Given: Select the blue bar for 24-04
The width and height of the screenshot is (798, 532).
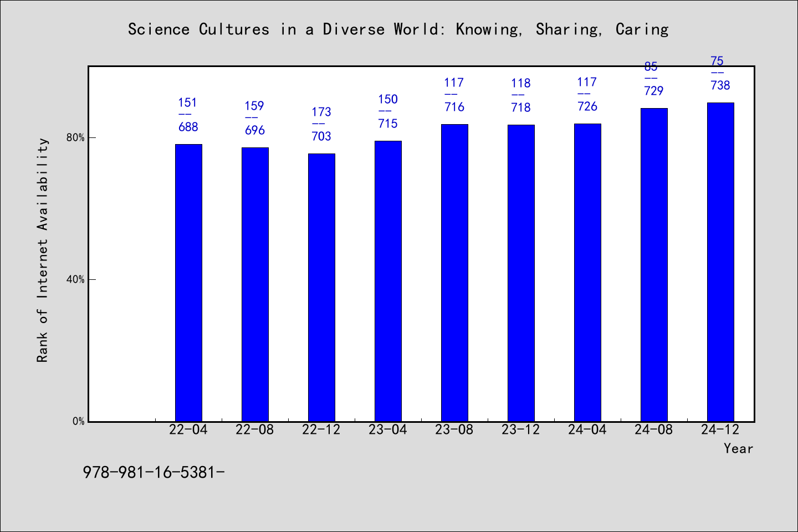Looking at the screenshot, I should pos(587,273).
